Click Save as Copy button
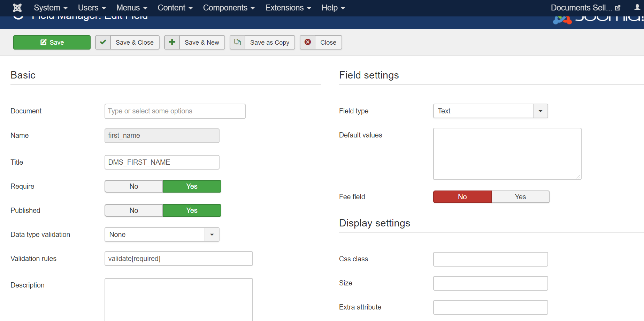 click(262, 42)
